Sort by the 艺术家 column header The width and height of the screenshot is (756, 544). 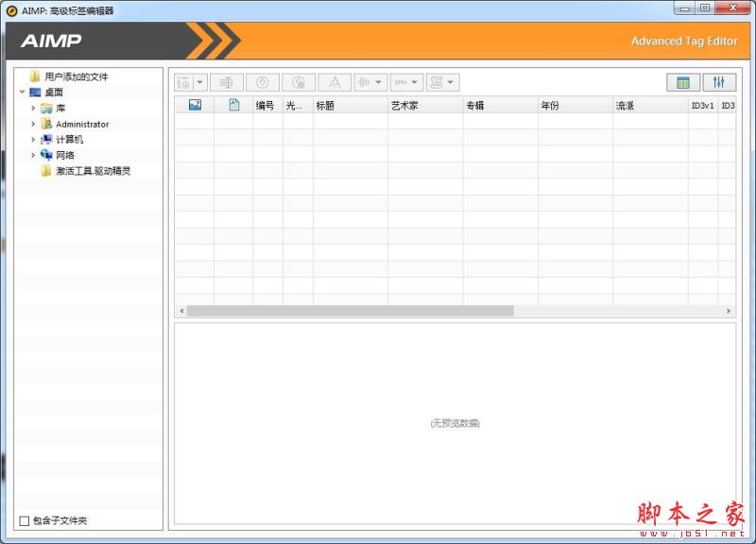[426, 105]
